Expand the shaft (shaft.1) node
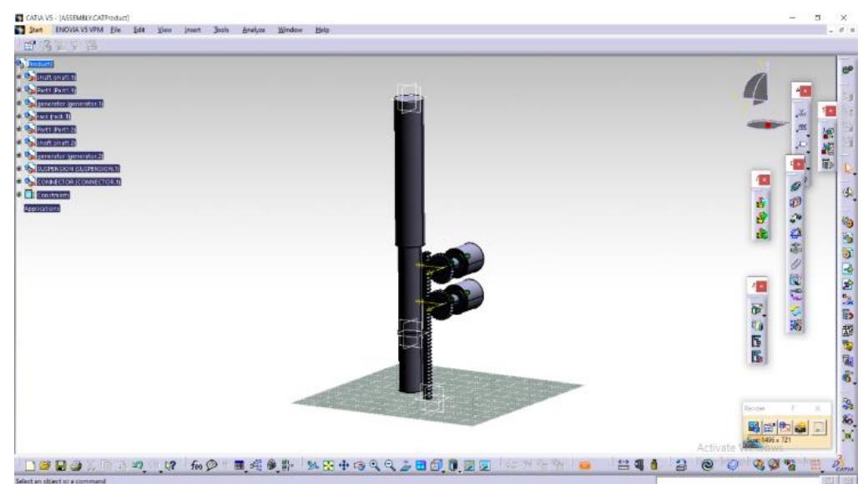868x484 pixels. point(18,77)
